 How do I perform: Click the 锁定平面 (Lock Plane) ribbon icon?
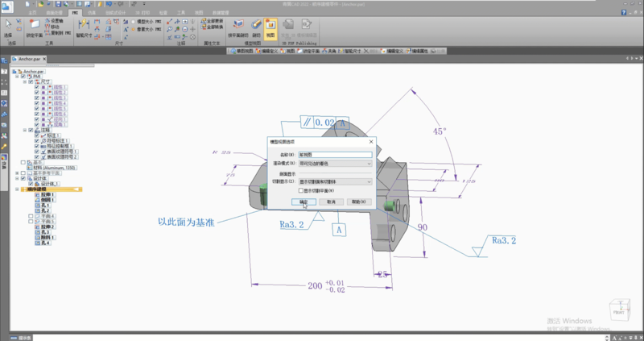point(35,29)
